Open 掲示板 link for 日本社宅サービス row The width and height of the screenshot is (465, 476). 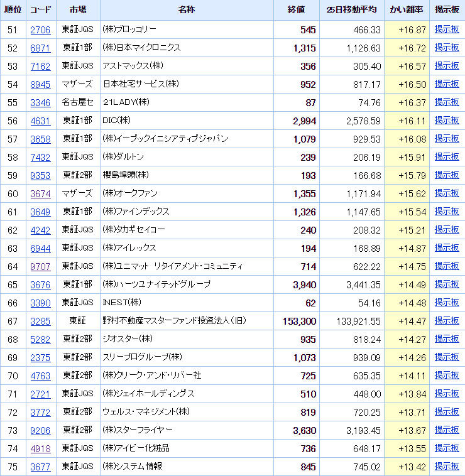(447, 84)
